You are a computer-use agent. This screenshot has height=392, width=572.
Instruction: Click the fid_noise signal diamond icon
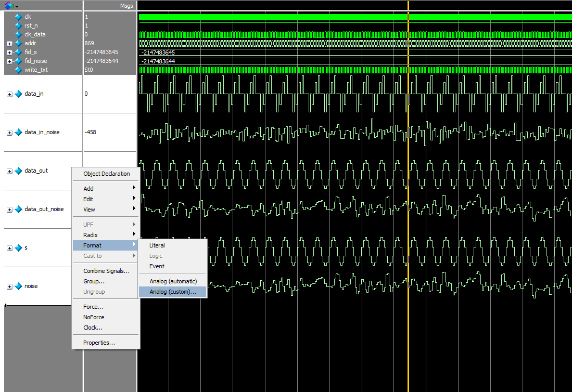click(18, 61)
